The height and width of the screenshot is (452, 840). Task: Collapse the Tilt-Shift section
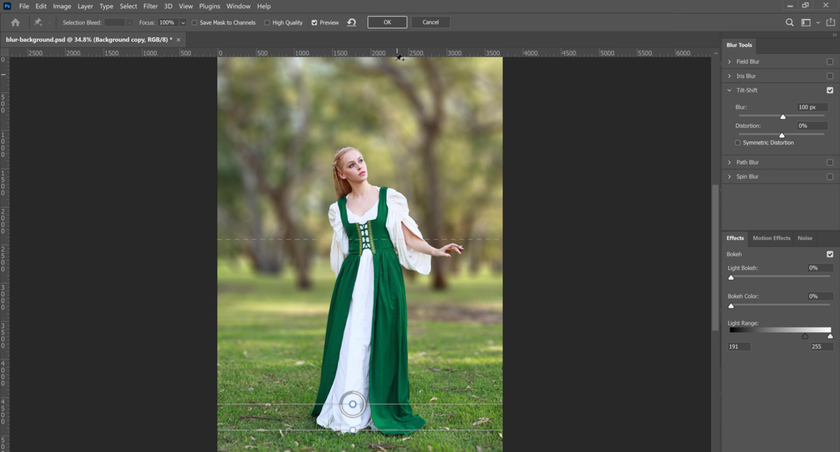(x=729, y=90)
